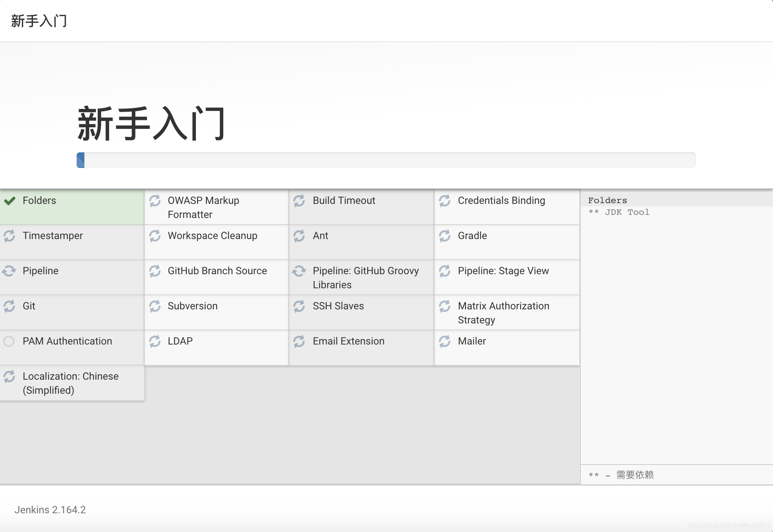Select the Pipeline: GitHub Groovy Libraries label
This screenshot has width=773, height=532.
pos(366,278)
